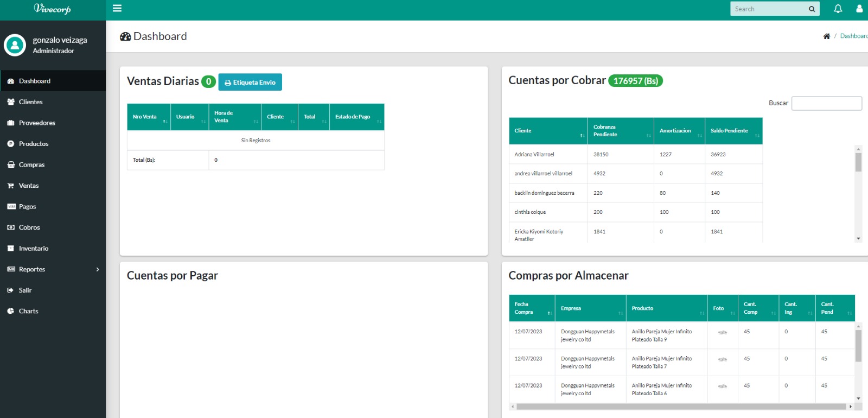Click the Buscar input field
Screen dimensions: 868x418
click(x=826, y=103)
